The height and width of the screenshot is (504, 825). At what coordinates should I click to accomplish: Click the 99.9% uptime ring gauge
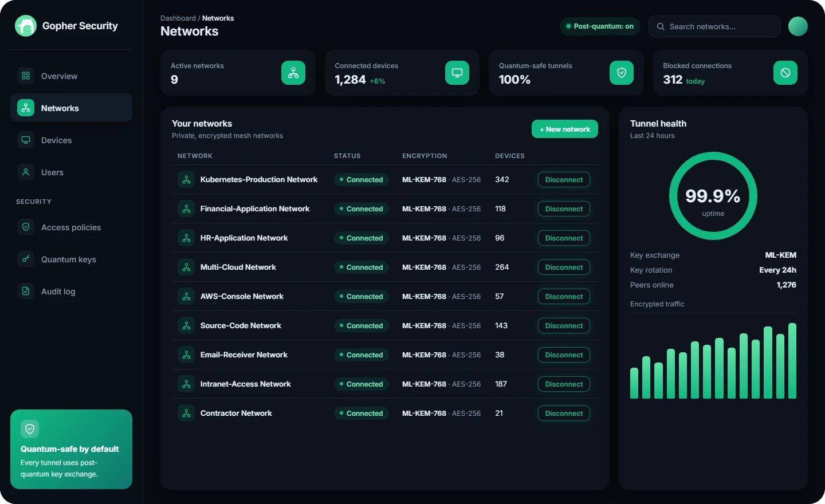point(713,196)
